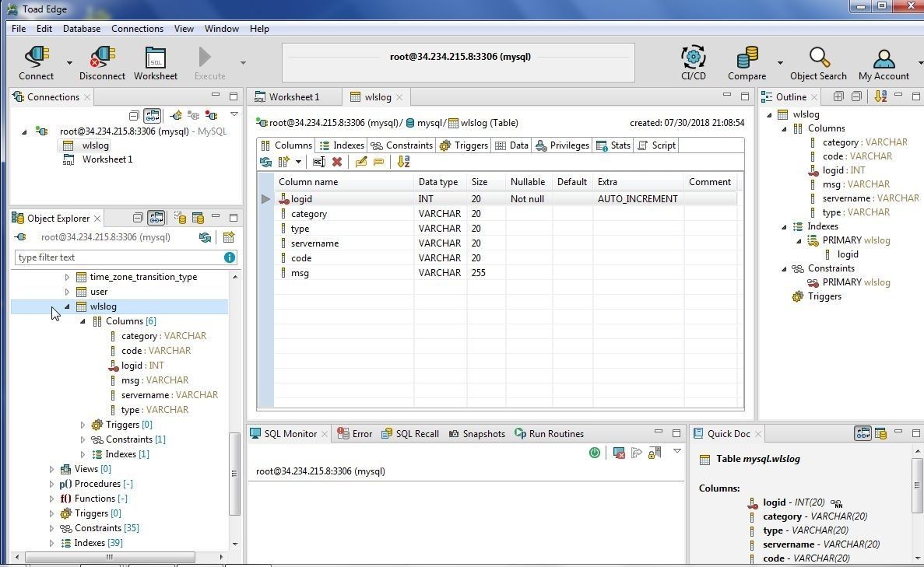The width and height of the screenshot is (924, 567).
Task: Switch to the Data tab
Action: tap(512, 145)
